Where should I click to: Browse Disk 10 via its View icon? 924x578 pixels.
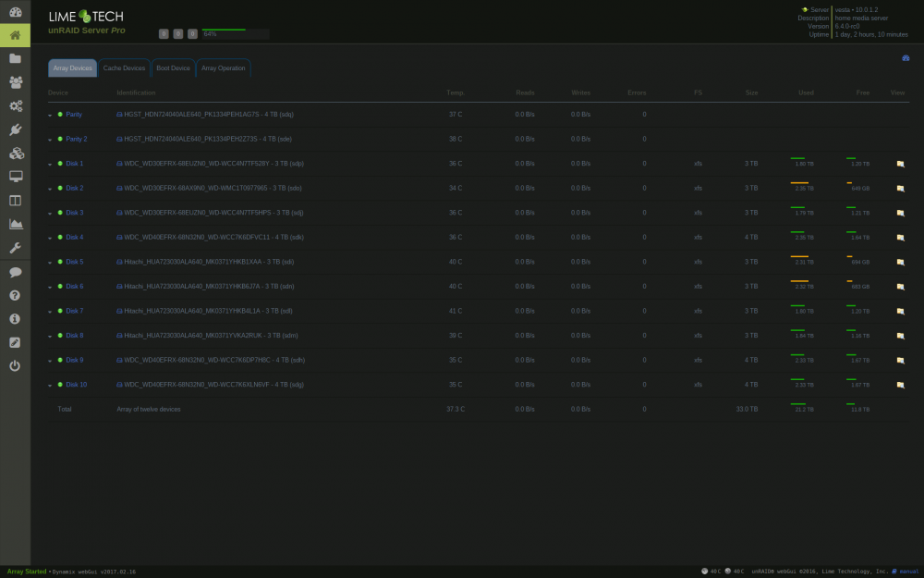[x=900, y=385]
